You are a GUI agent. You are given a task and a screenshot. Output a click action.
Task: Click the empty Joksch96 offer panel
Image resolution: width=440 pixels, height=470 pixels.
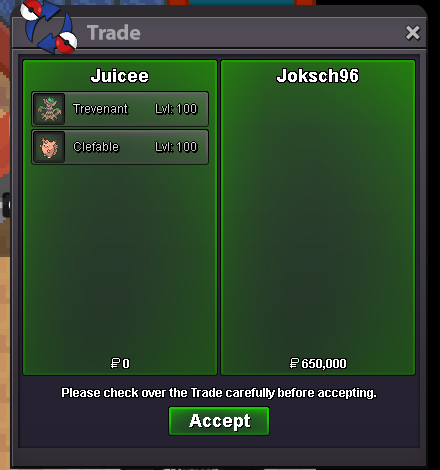coord(318,220)
